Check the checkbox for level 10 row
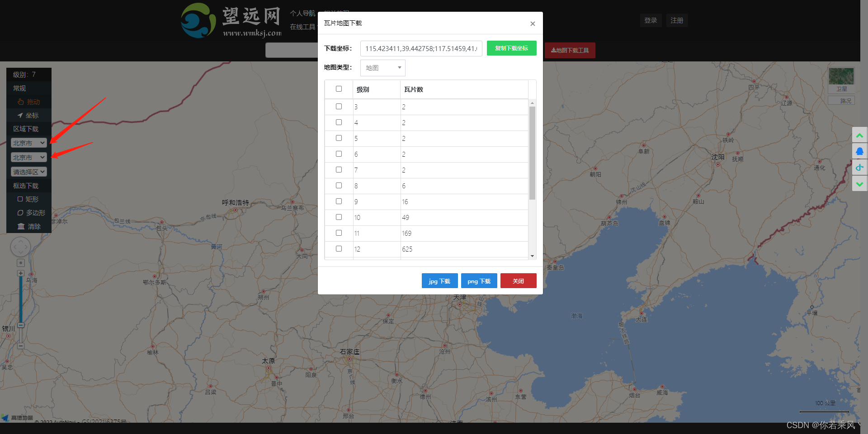868x434 pixels. [x=339, y=217]
